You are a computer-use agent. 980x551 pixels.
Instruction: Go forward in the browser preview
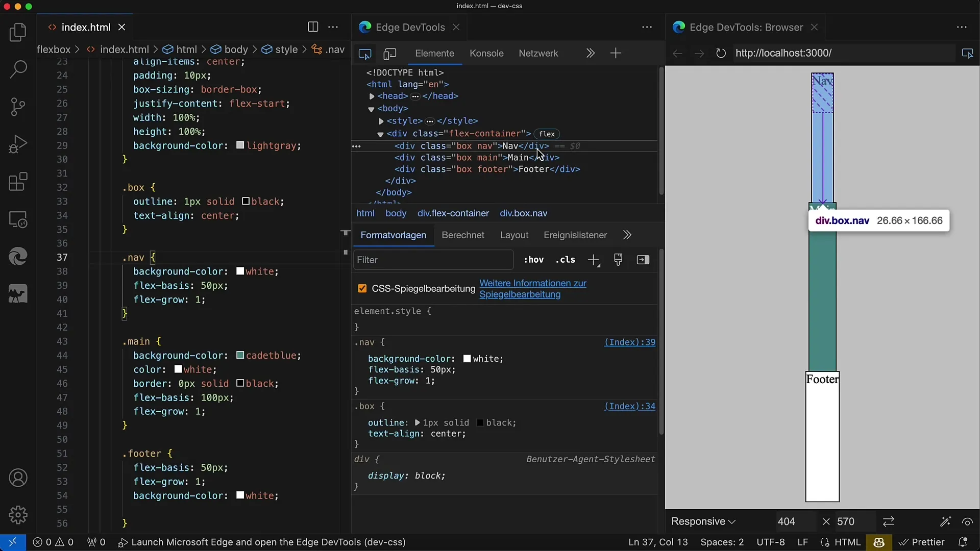pyautogui.click(x=699, y=53)
